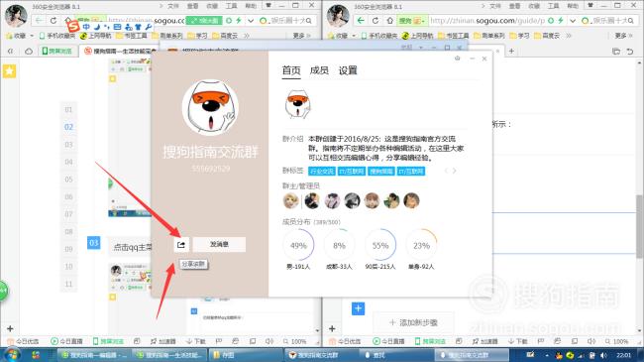Open soft keyboard on Sogou IME bar
This screenshot has width=644, height=362.
point(118,27)
